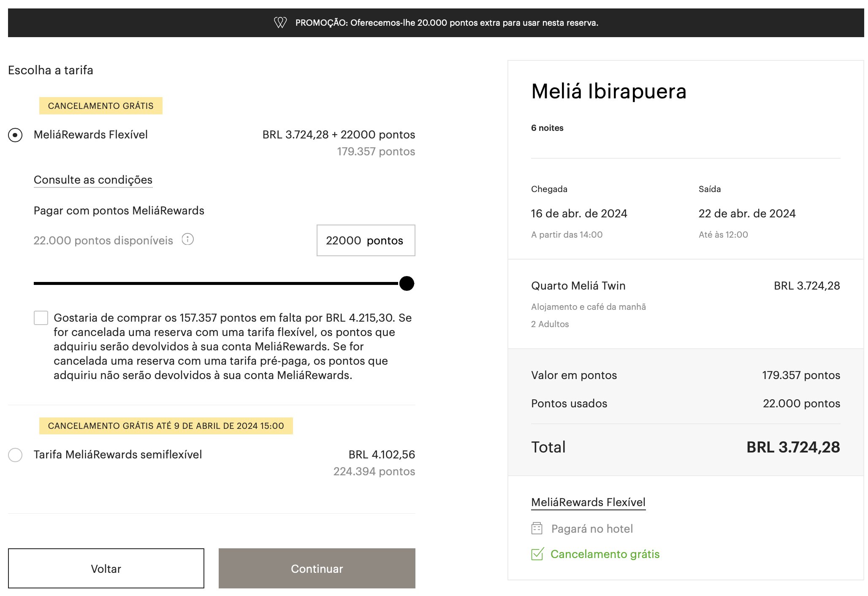Click the Escolha a tarifa heading
Screen dimensions: 868x596
pyautogui.click(x=51, y=70)
